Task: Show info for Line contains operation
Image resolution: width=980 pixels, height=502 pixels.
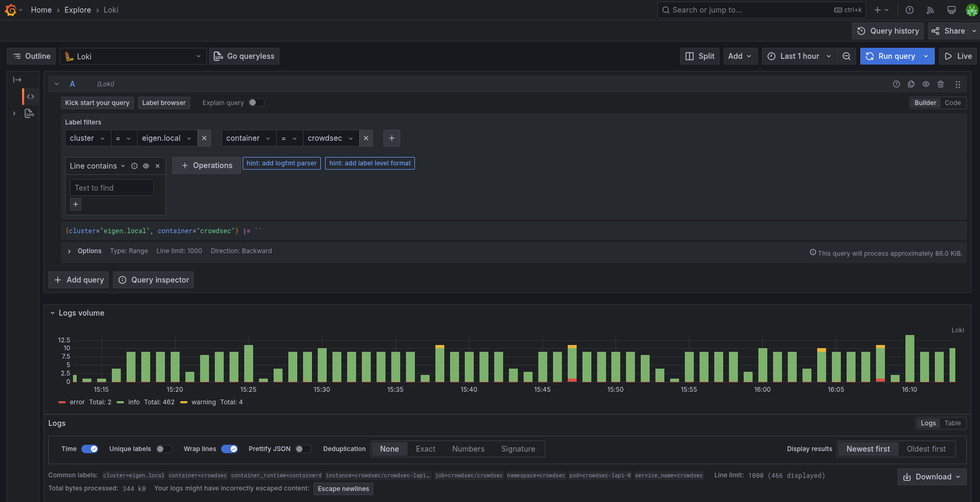Action: (134, 166)
